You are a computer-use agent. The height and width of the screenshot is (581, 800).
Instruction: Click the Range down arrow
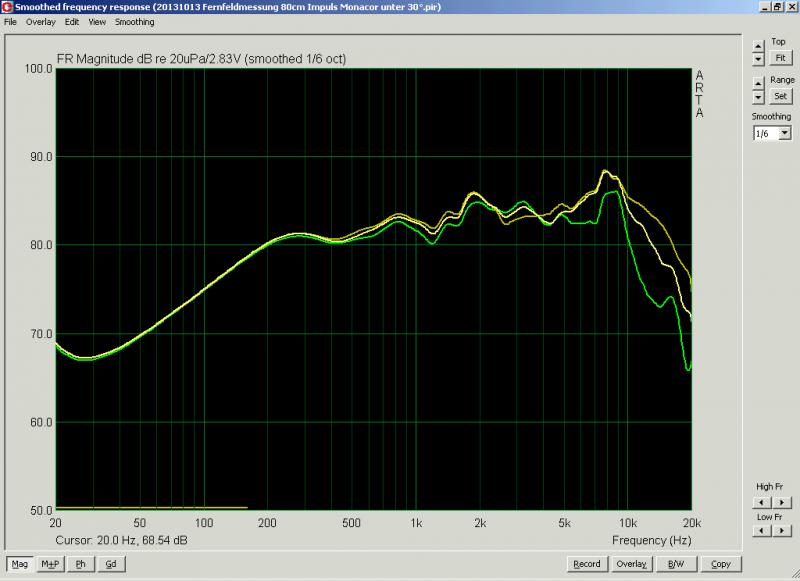coord(758,96)
